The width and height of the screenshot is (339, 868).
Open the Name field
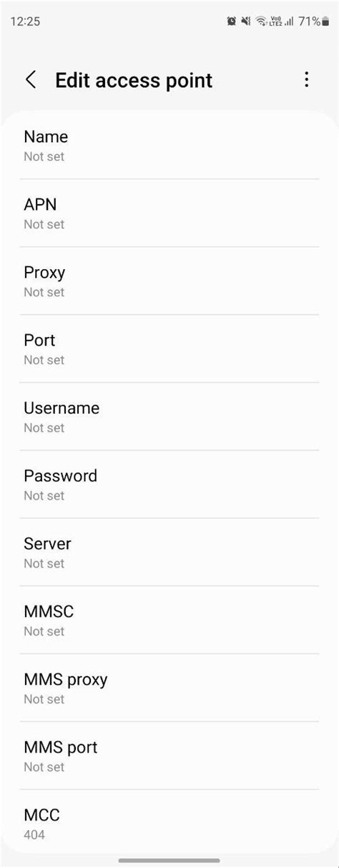coord(169,145)
